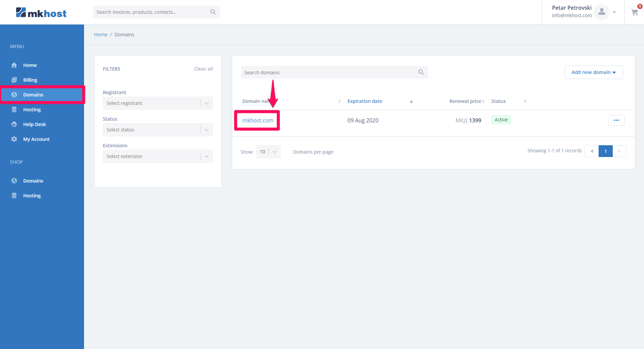Click the user avatar icon

tap(601, 12)
